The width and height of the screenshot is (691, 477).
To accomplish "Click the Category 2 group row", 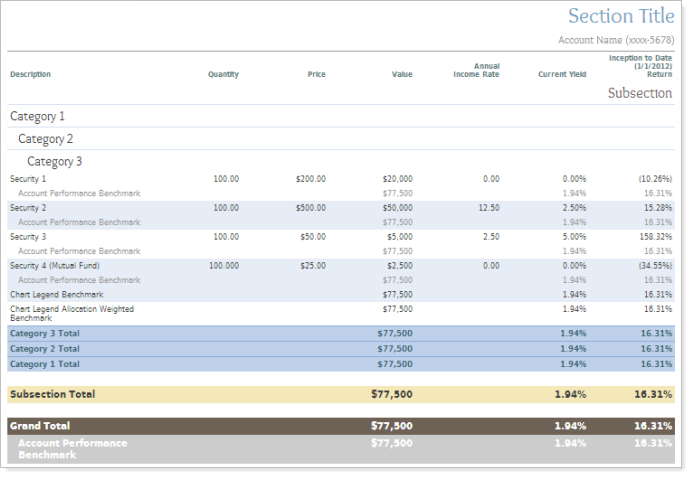I will tap(45, 139).
